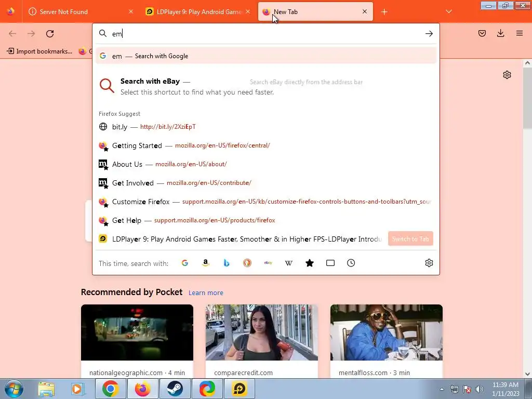Image resolution: width=532 pixels, height=399 pixels.
Task: Search history with the clock icon
Action: click(x=351, y=263)
